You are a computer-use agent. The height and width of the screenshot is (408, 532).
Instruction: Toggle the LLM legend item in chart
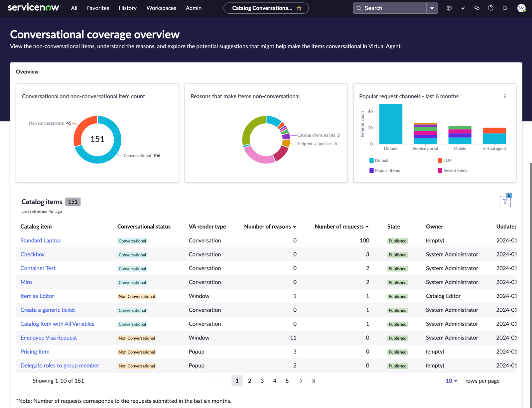click(445, 160)
